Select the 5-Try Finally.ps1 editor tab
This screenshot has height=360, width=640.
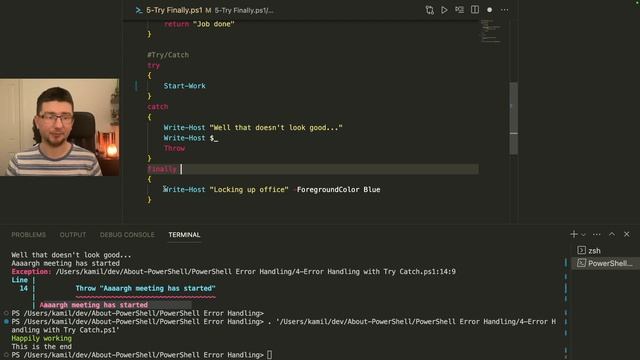click(x=174, y=10)
